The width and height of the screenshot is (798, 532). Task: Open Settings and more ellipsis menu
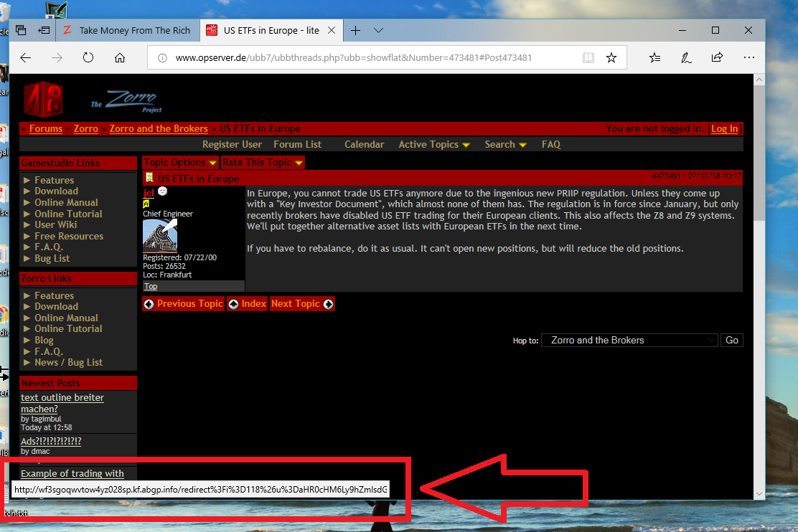click(x=748, y=57)
